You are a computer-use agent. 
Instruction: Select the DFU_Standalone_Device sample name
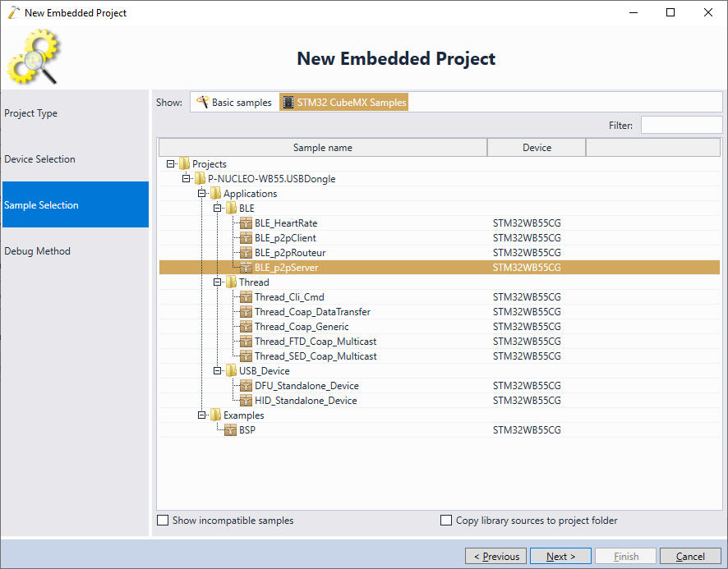[x=306, y=386]
